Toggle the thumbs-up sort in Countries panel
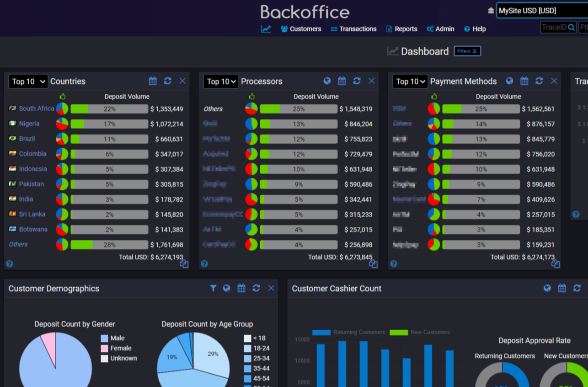The width and height of the screenshot is (588, 387). pyautogui.click(x=62, y=96)
